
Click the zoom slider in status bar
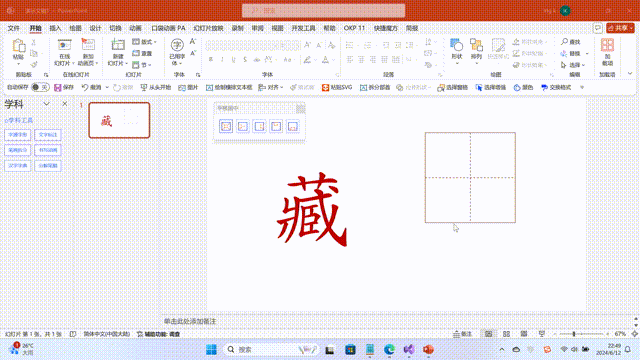[582, 334]
